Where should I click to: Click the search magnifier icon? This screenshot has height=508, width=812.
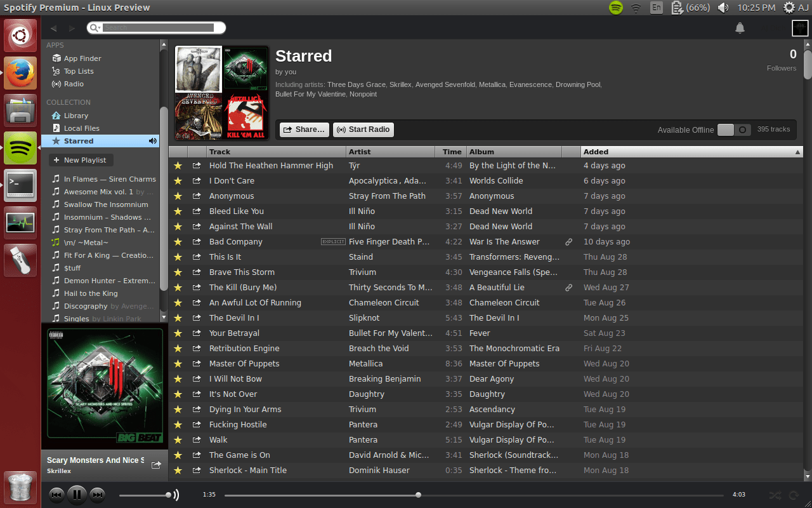tap(95, 28)
